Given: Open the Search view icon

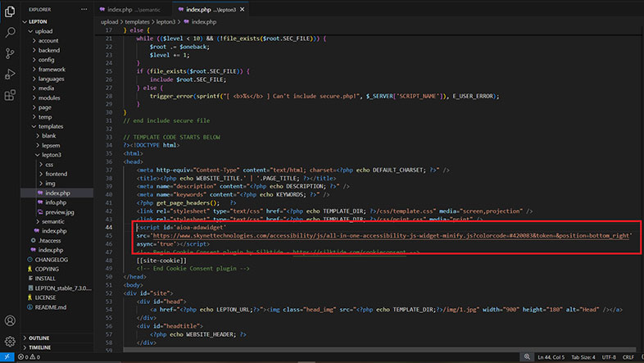Looking at the screenshot, I should (x=10, y=32).
